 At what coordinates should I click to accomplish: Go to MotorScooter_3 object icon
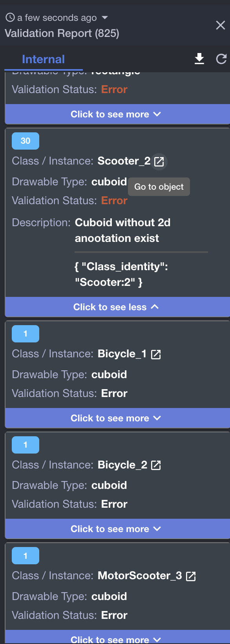tap(191, 576)
